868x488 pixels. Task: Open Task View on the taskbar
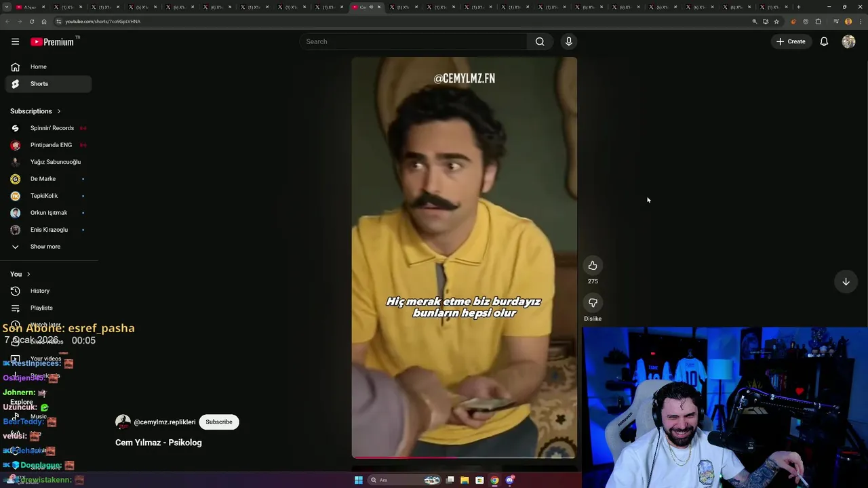pos(450,480)
